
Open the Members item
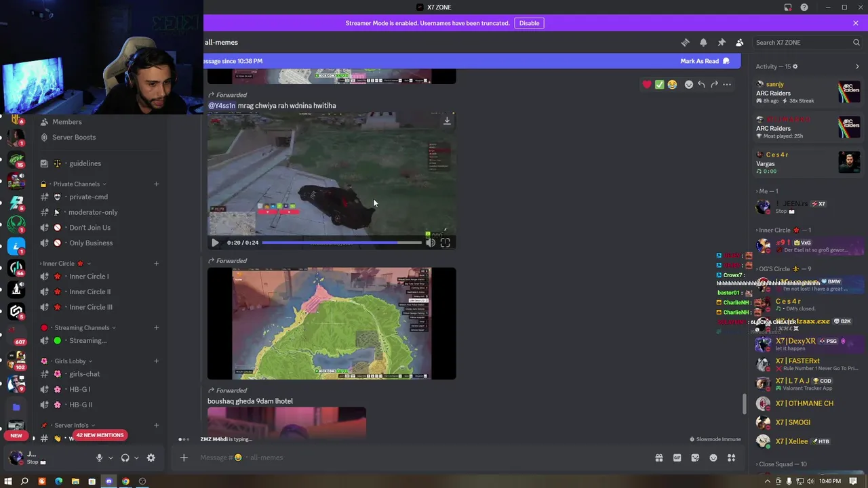click(98, 122)
